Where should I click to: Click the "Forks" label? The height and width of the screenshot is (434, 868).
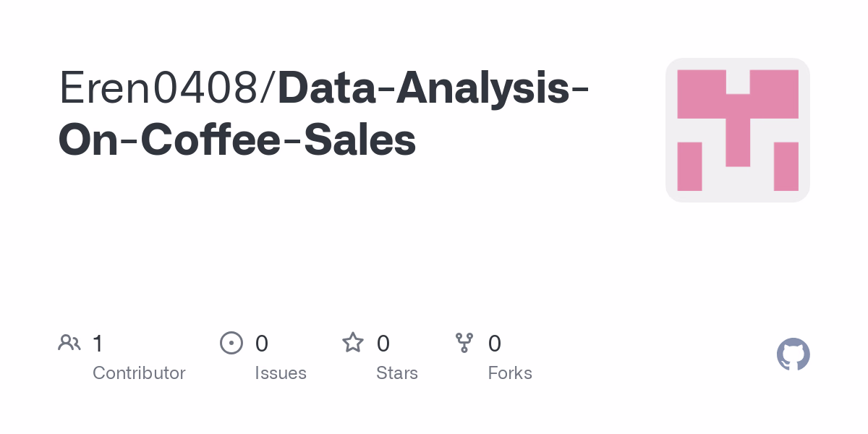(510, 373)
